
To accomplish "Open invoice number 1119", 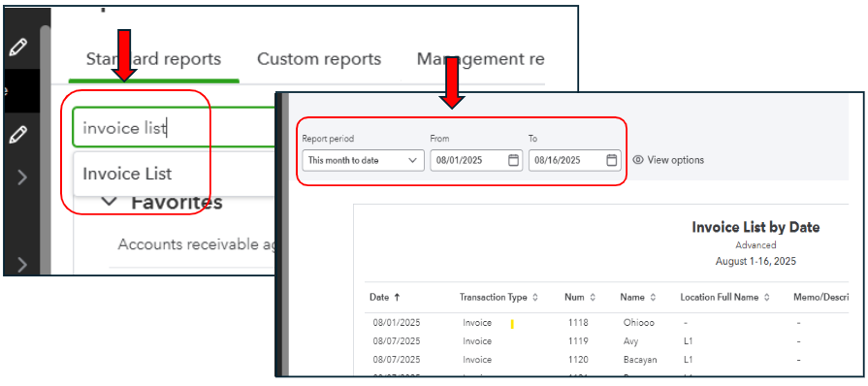I will point(578,341).
